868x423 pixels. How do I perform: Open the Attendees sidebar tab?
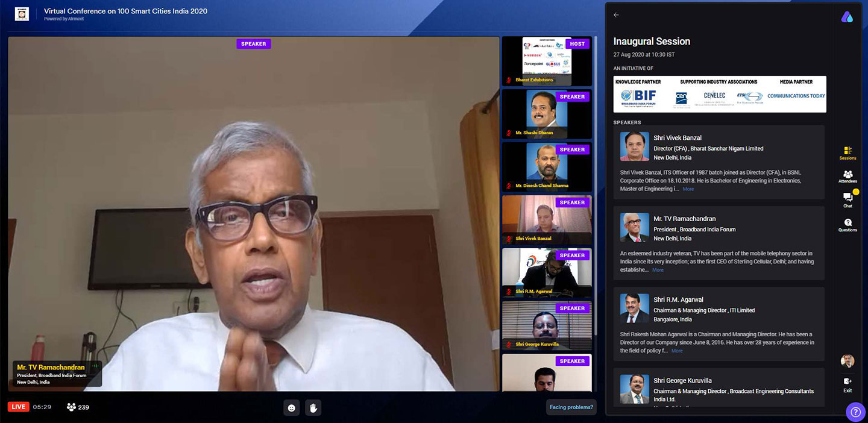point(848,177)
